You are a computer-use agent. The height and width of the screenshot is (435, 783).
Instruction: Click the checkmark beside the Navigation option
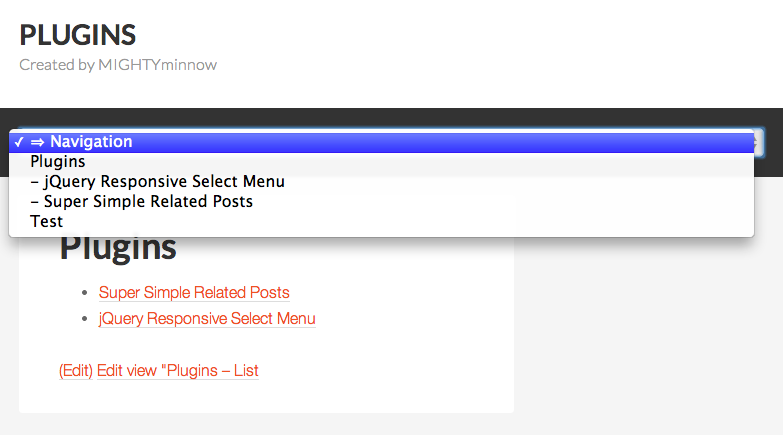[19, 142]
